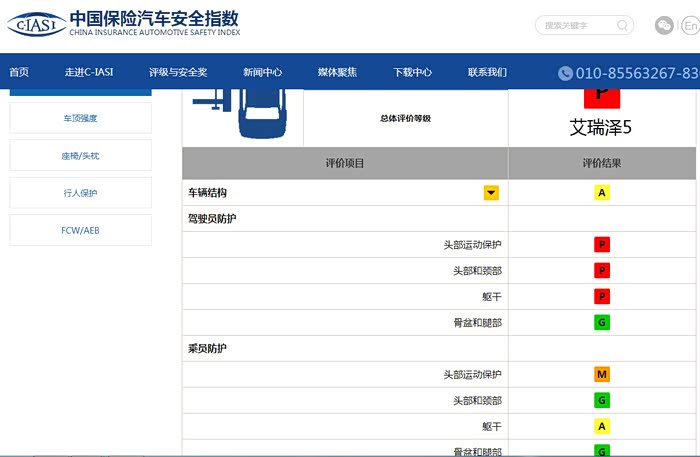The width and height of the screenshot is (700, 457).
Task: Click the red P overall rating swatch
Action: 602,98
